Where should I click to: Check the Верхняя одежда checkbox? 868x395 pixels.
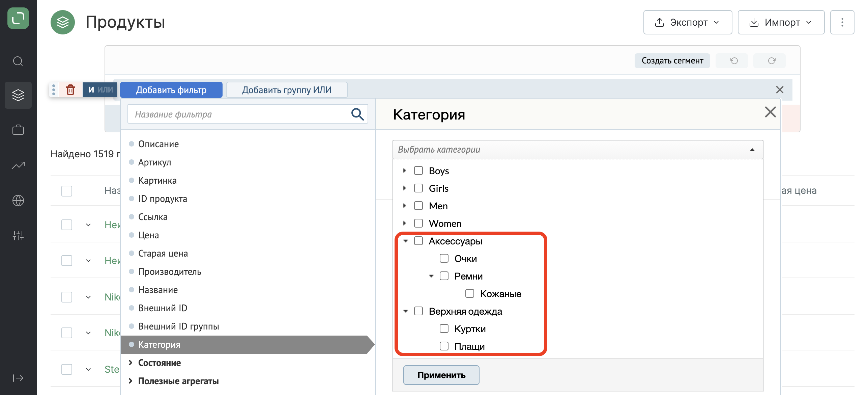pos(418,311)
